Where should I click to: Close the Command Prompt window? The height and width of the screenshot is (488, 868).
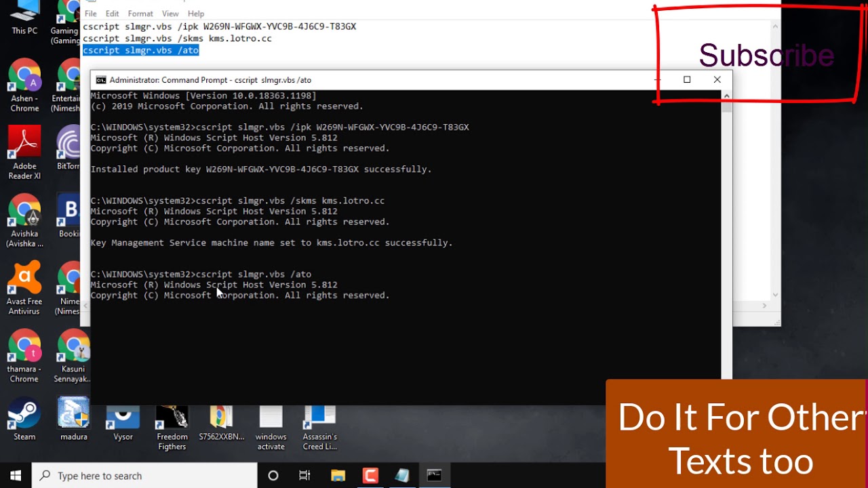pos(717,79)
